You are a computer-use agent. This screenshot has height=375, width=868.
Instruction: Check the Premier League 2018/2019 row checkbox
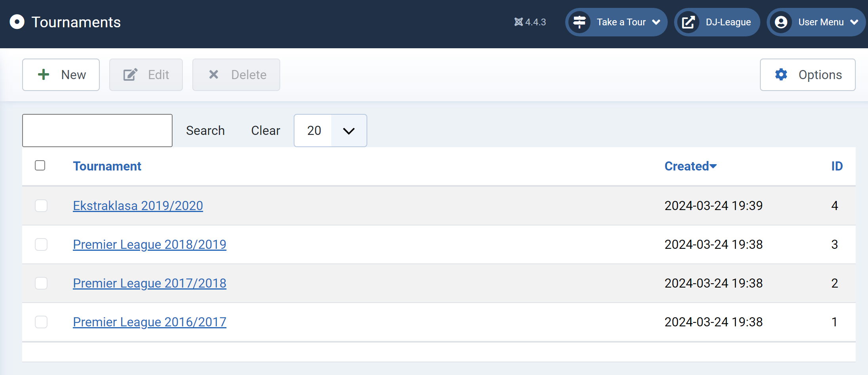[x=41, y=244]
